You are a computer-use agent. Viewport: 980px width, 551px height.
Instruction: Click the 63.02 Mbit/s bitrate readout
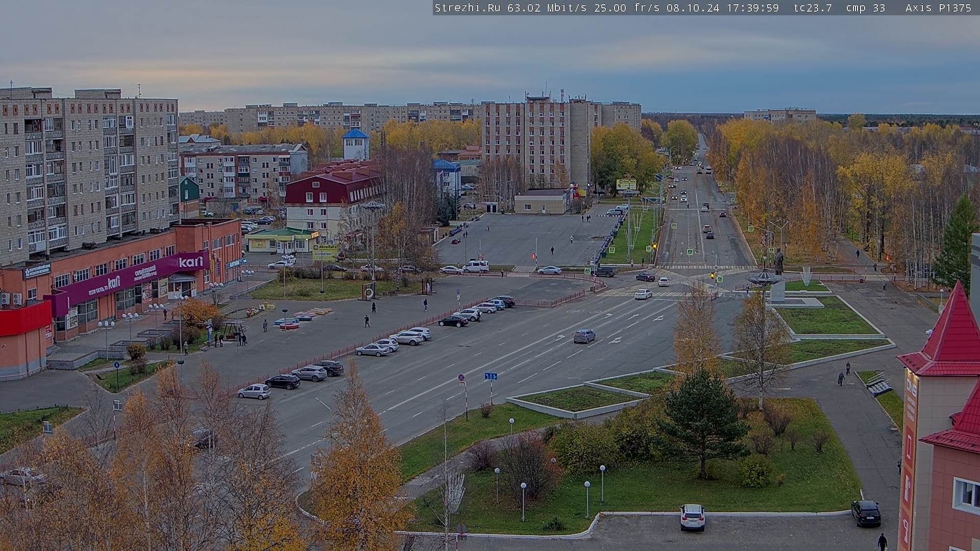[x=548, y=8]
